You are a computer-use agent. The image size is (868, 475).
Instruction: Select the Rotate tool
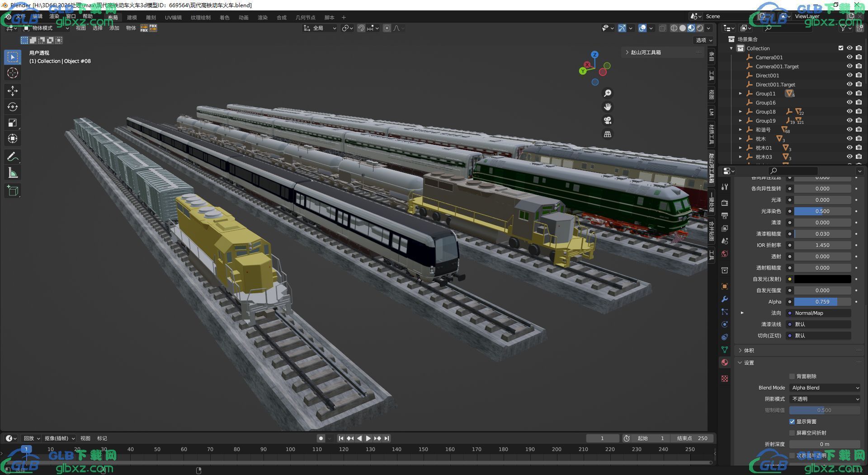[x=13, y=107]
